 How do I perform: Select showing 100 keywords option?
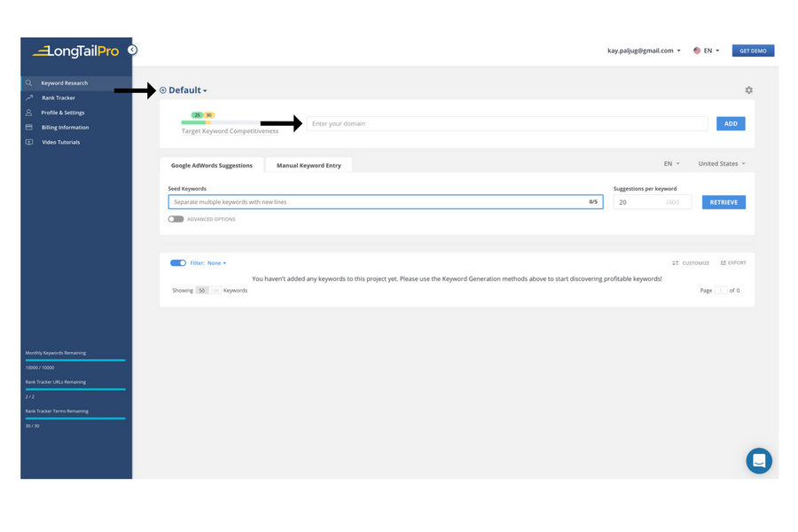click(x=215, y=291)
